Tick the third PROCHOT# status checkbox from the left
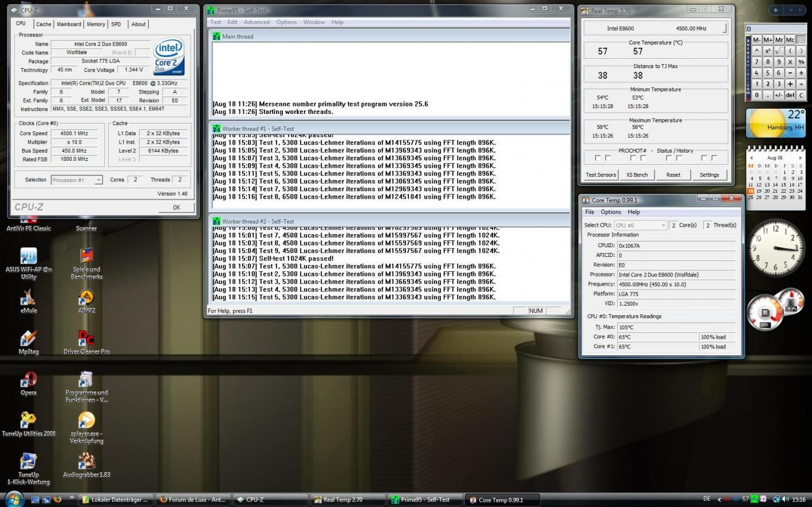 coord(633,158)
